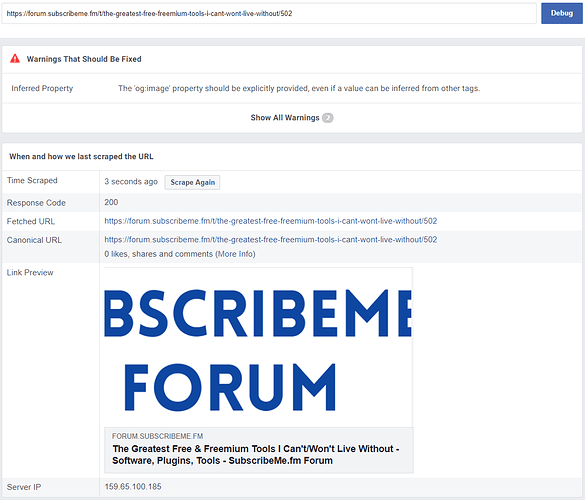Expand Show All Warnings

[x=285, y=118]
